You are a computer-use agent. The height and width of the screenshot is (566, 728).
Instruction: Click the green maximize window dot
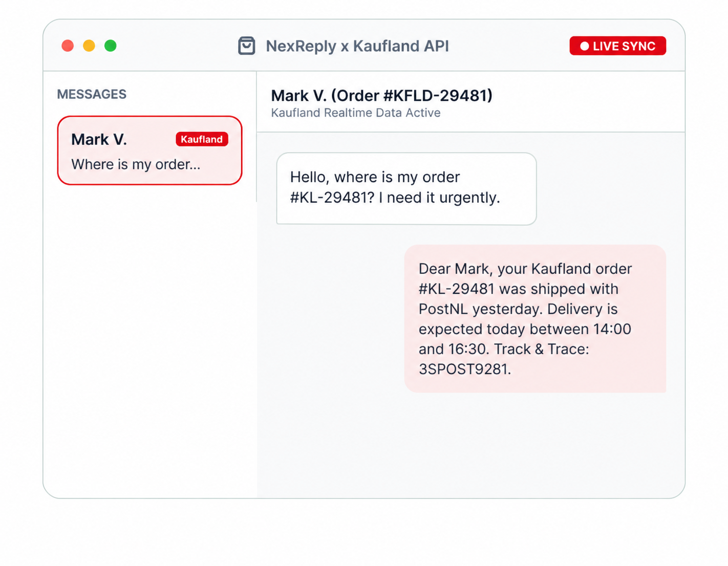[x=111, y=46]
